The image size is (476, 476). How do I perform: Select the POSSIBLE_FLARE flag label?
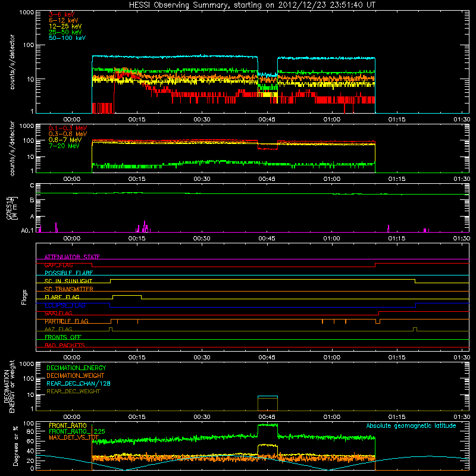(68, 273)
